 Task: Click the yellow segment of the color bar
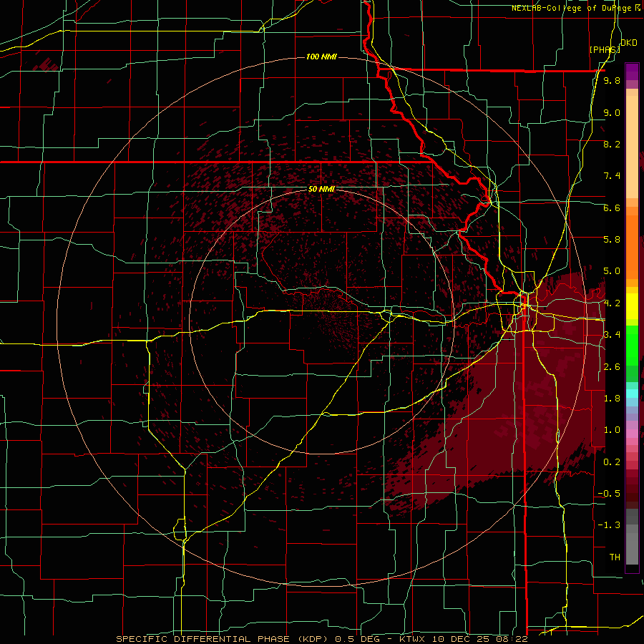point(632,306)
